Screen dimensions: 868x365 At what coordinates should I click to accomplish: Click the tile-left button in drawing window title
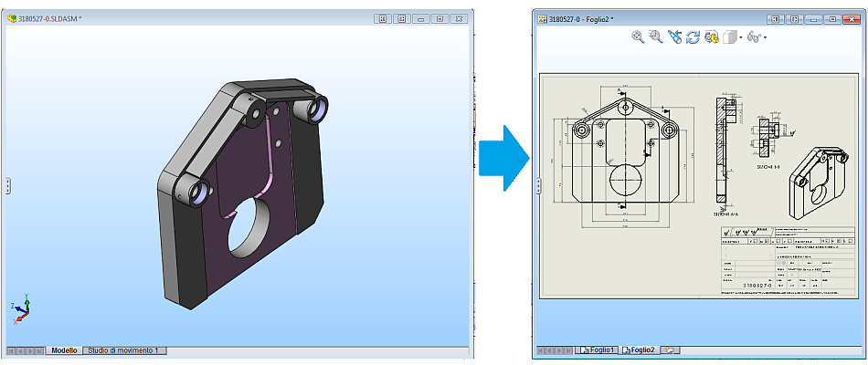click(x=776, y=19)
